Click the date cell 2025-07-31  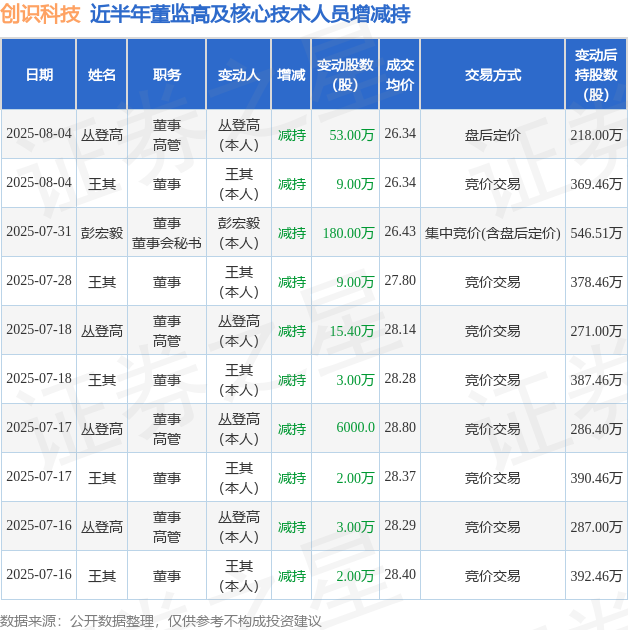tap(39, 231)
